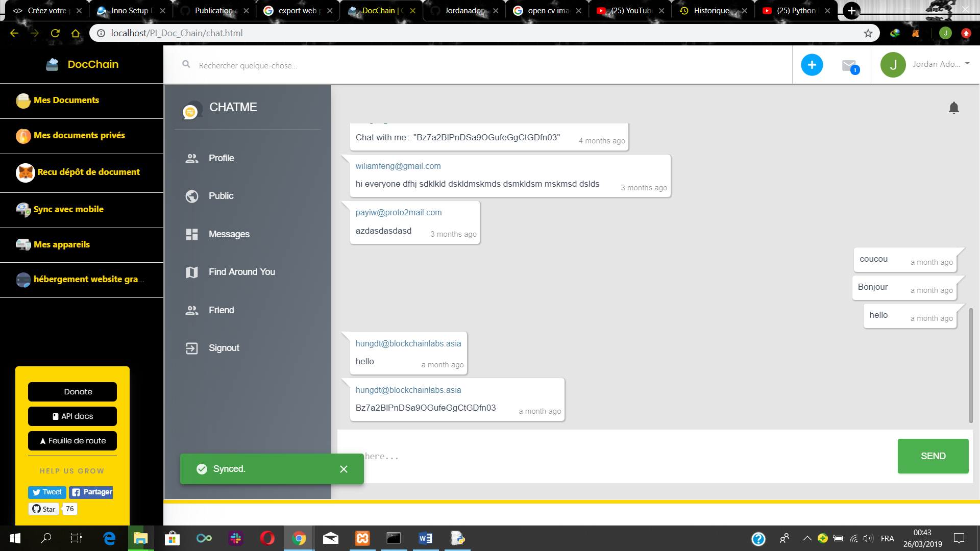The width and height of the screenshot is (980, 551).
Task: Bookmark page with the star icon
Action: 868,33
